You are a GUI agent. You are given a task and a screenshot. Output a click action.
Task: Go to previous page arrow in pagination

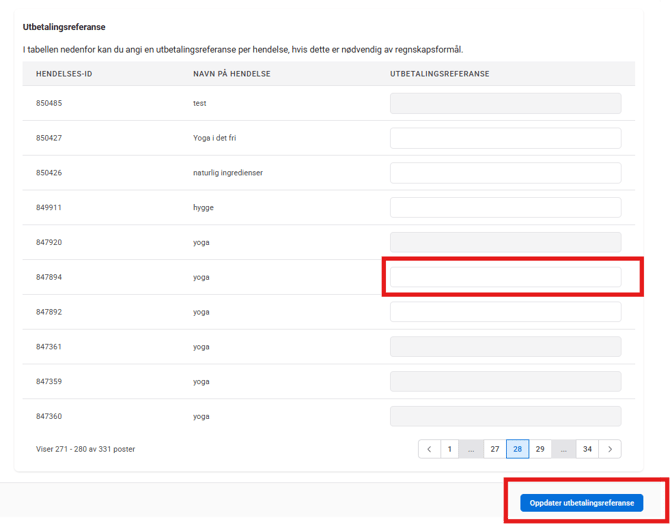(x=429, y=449)
